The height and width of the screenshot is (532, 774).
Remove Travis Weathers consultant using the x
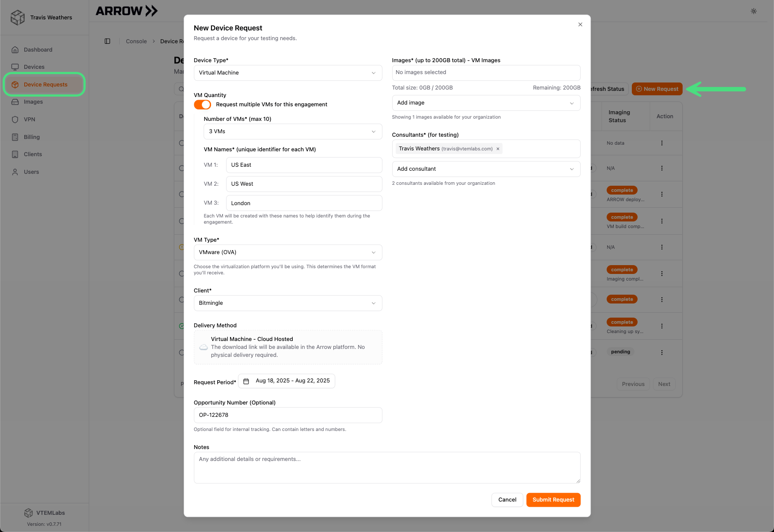coord(498,149)
